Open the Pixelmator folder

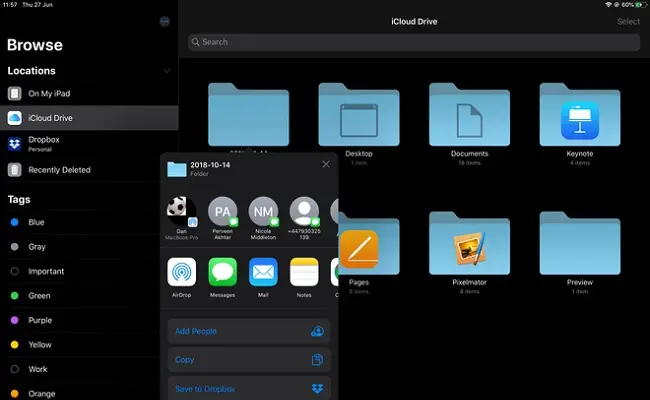click(468, 243)
